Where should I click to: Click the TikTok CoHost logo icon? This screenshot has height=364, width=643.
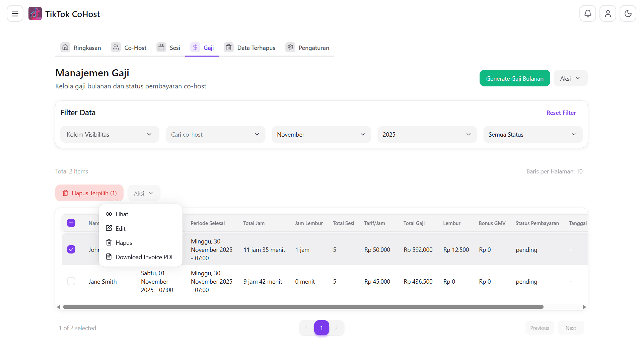tap(35, 13)
